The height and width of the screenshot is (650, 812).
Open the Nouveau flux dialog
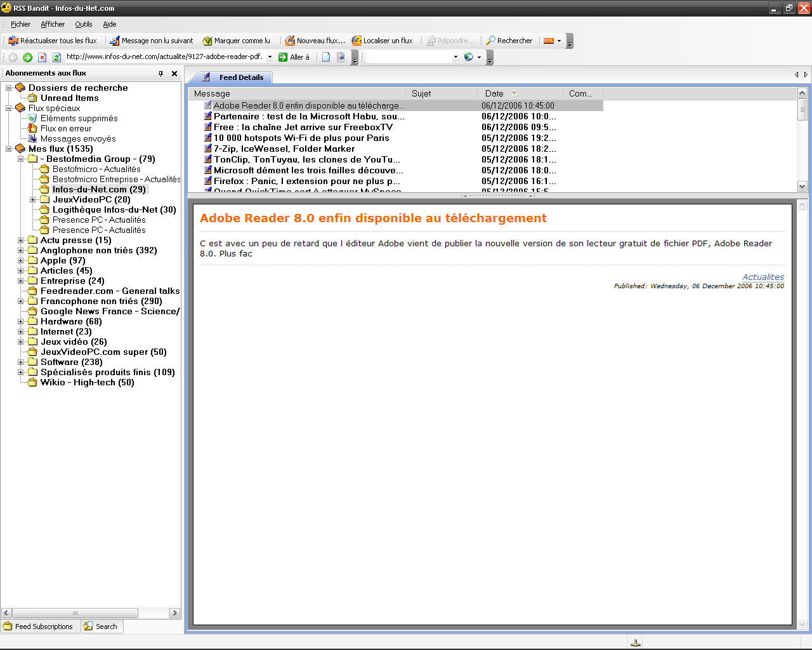pos(315,41)
